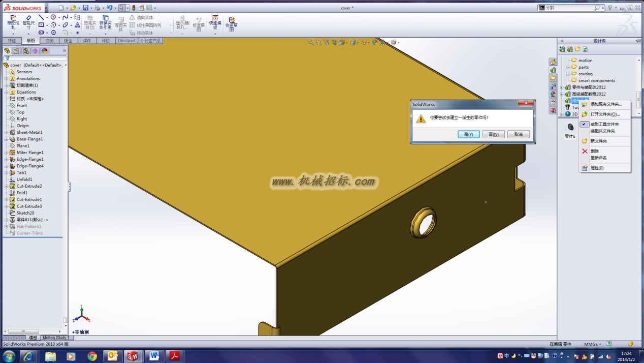Screen dimensions: 644x363
Task: Choose 属性(P) from context menu
Action: pos(604,168)
